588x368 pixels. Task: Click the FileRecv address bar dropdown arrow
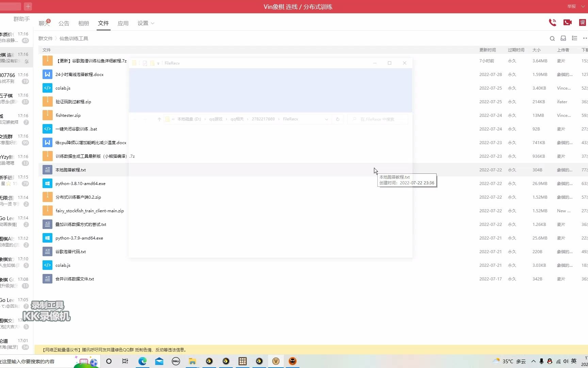point(326,119)
